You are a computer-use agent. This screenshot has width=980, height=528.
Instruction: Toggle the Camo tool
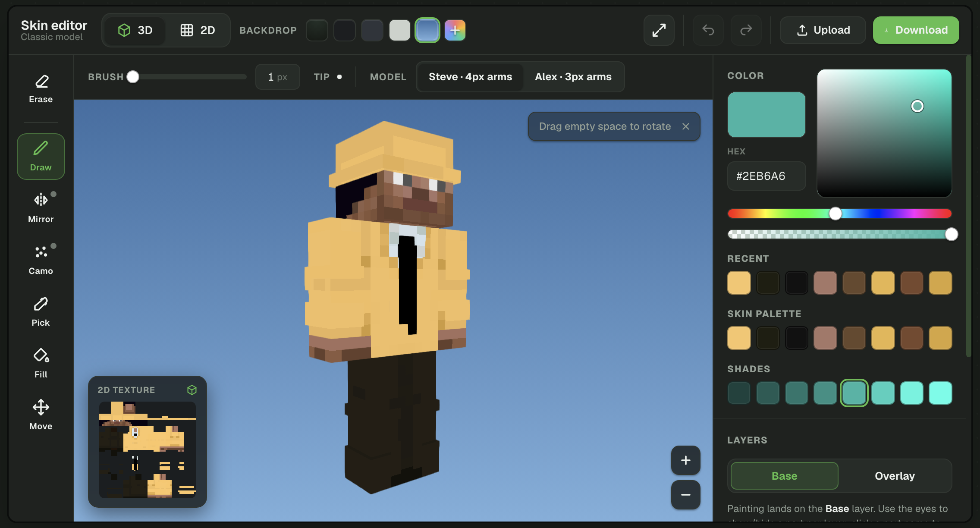click(41, 260)
